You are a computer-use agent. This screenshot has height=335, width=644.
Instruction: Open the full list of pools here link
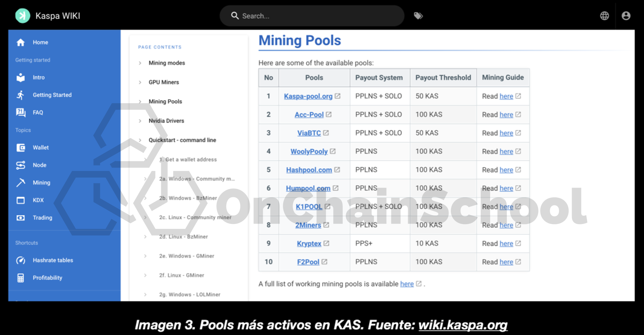(x=407, y=284)
